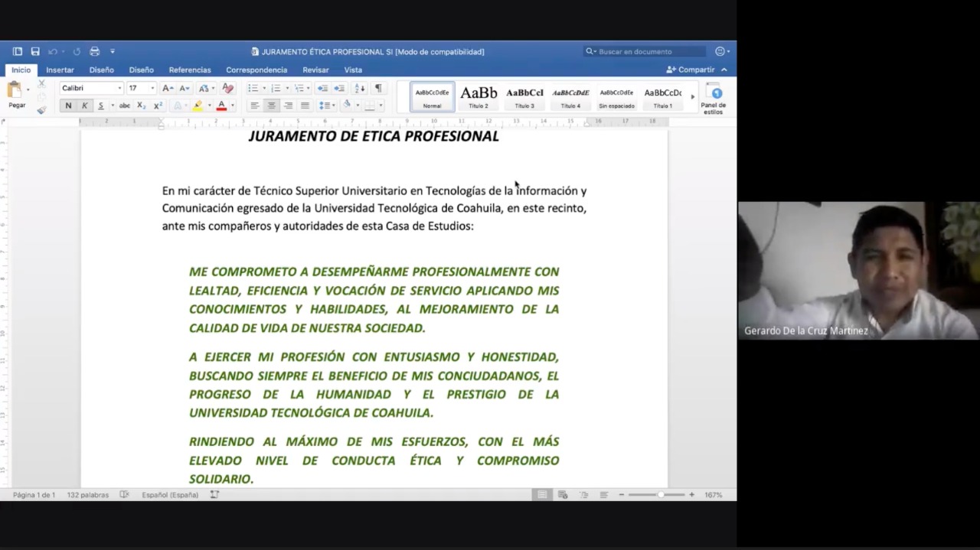980x550 pixels.
Task: Toggle bold (N) formatting
Action: (68, 106)
